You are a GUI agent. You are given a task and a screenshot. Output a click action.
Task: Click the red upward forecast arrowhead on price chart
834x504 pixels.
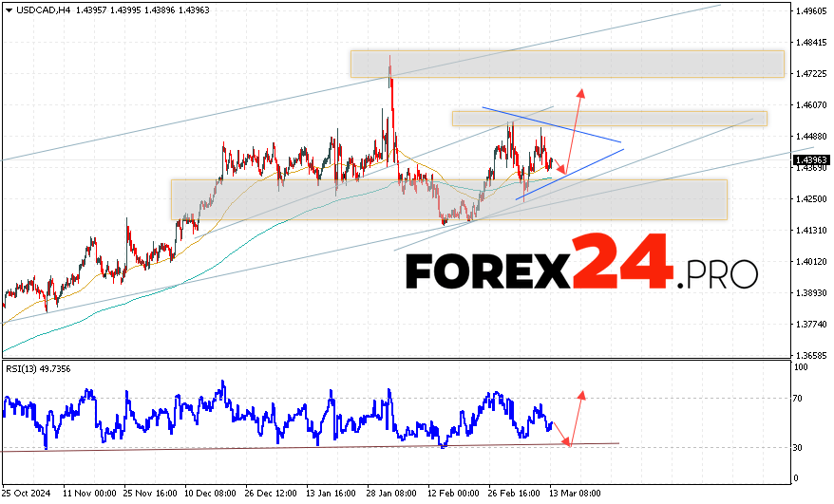click(x=580, y=94)
